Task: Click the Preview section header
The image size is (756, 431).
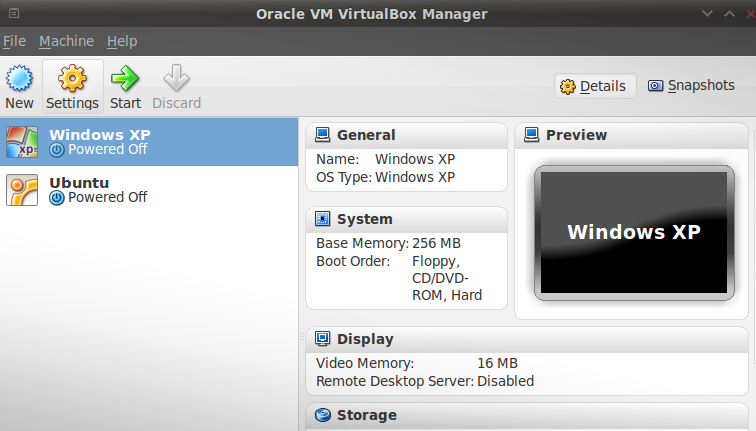Action: (632, 135)
